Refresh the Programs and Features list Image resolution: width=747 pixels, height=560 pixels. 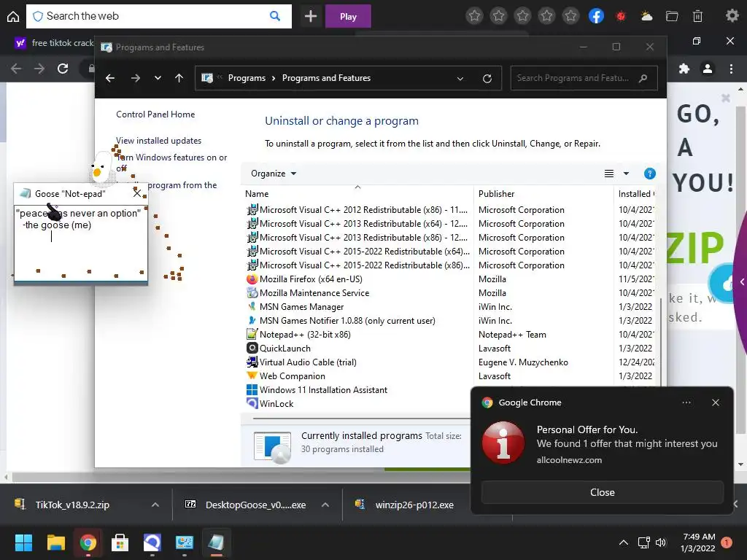pos(487,79)
